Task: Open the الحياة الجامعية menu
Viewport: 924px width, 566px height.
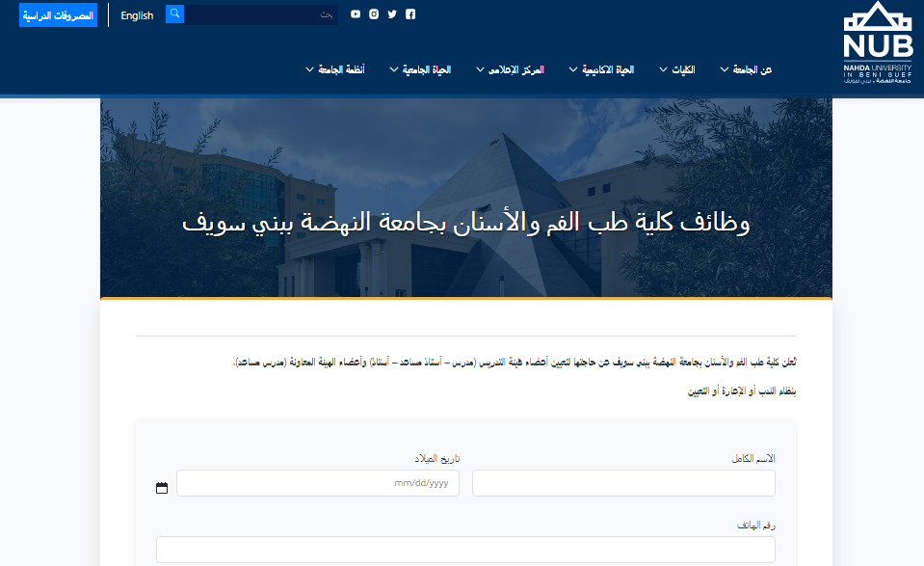Action: 420,69
